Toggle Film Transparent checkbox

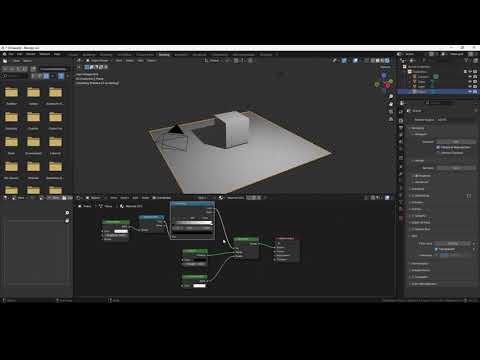tap(436, 249)
